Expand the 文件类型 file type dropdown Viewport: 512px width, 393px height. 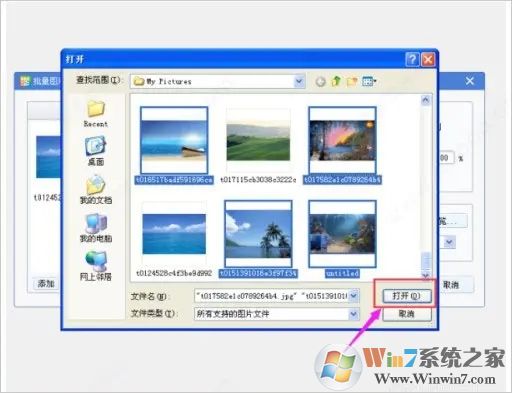[353, 314]
